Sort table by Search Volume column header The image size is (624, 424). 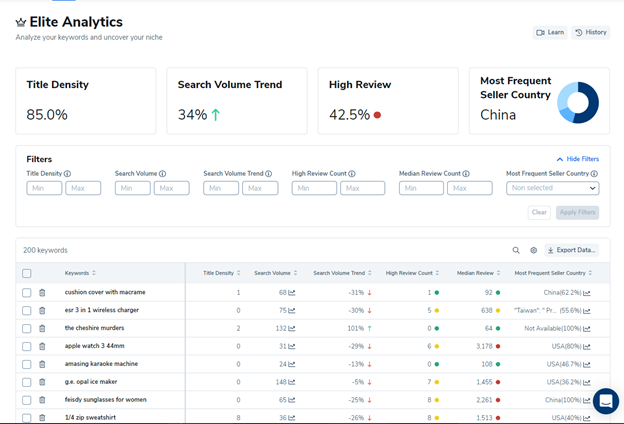pos(272,273)
